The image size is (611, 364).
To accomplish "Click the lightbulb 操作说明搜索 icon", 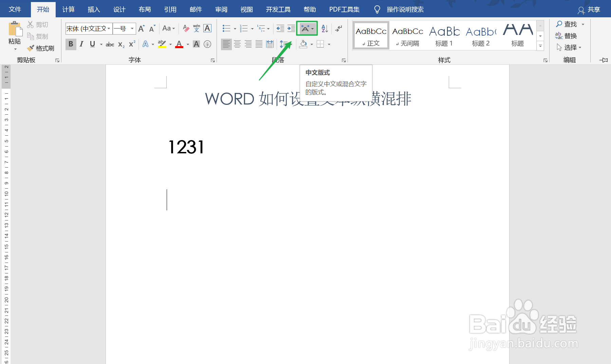I will pos(377,9).
